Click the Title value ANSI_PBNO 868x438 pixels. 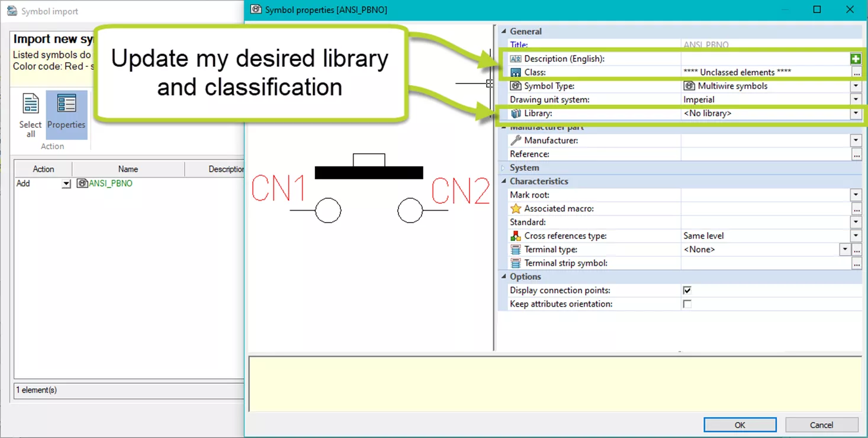(706, 45)
